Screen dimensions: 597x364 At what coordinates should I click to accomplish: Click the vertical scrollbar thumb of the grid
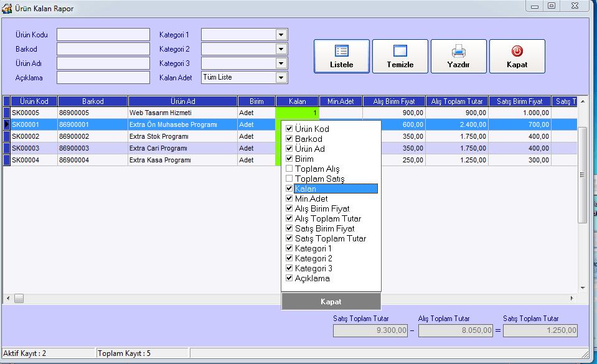(583, 175)
